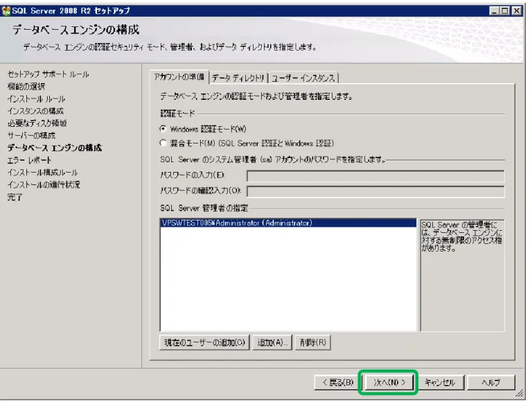Click エラー レポート step in sidebar
This screenshot has height=409, width=532.
pyautogui.click(x=29, y=160)
